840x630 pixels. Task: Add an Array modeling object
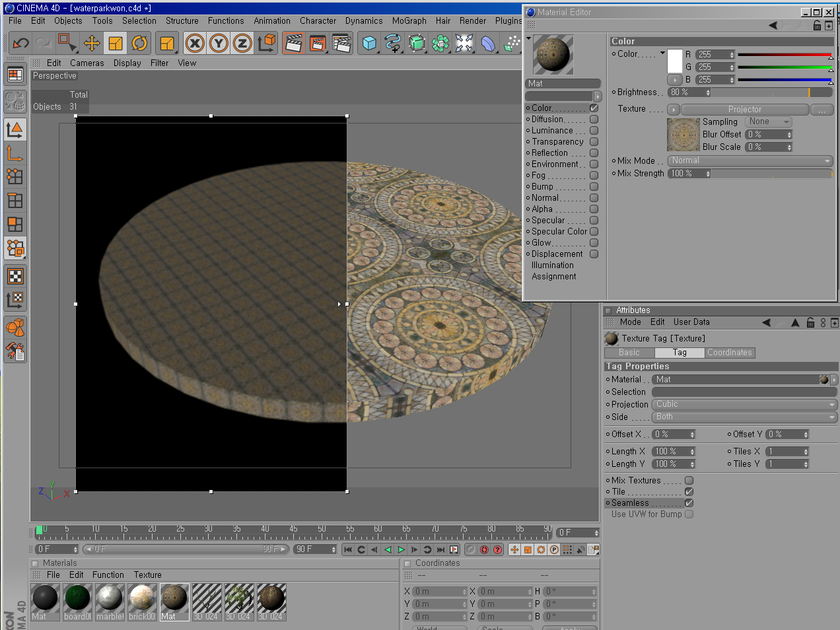(x=440, y=44)
